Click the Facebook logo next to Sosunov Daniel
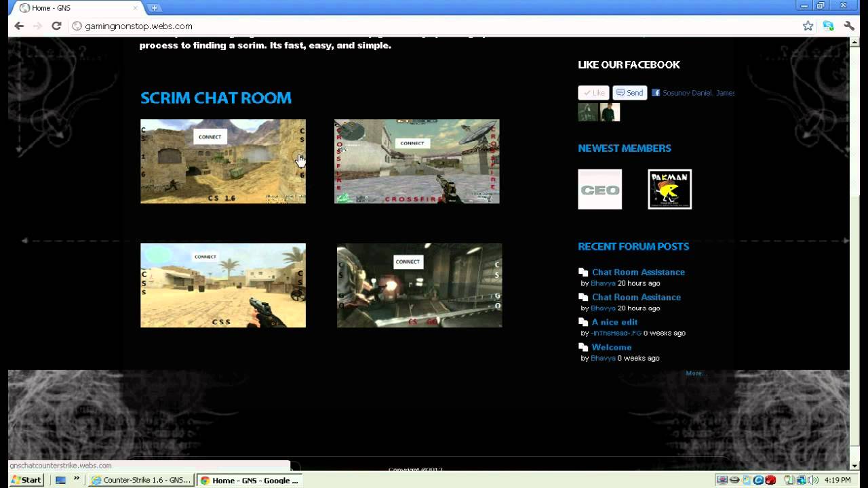The image size is (868, 488). (656, 93)
